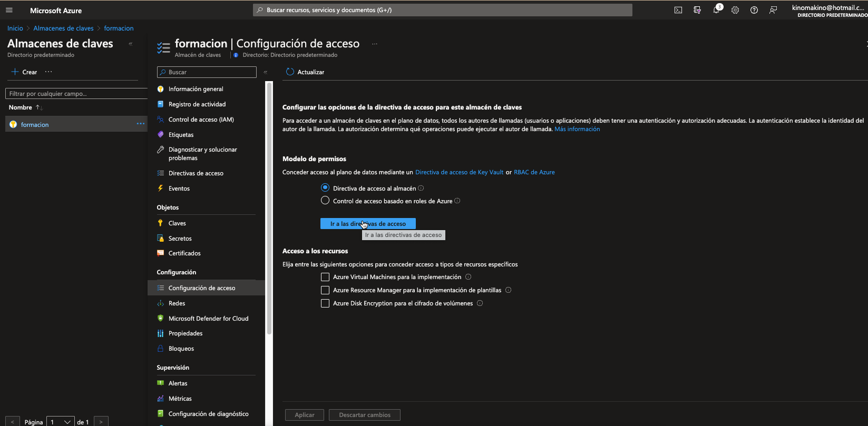Image resolution: width=868 pixels, height=426 pixels.
Task: Open the notifications bell icon
Action: pos(716,10)
